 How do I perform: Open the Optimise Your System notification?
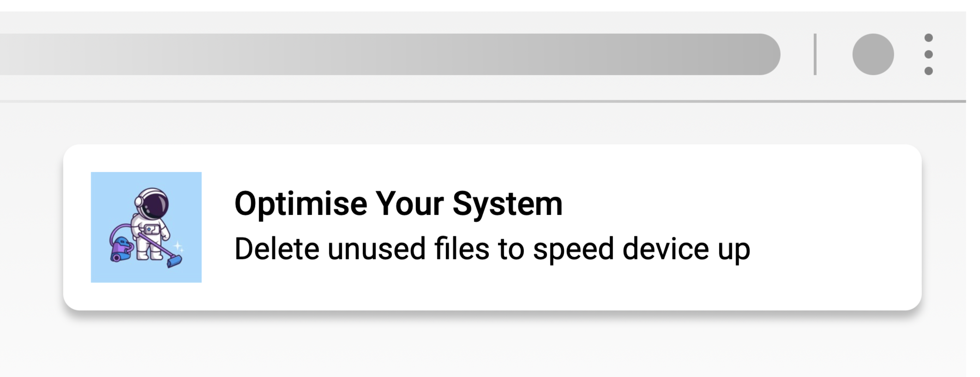[492, 227]
